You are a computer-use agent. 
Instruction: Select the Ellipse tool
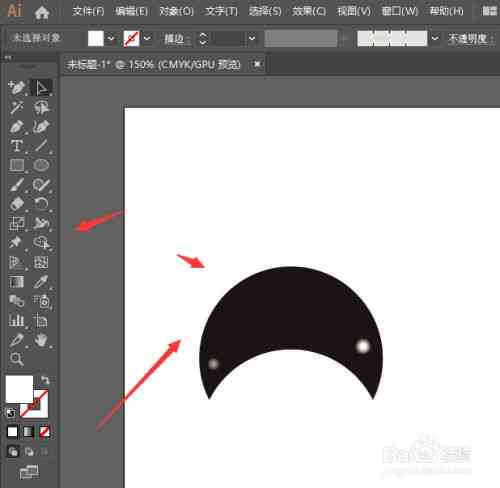(x=41, y=165)
